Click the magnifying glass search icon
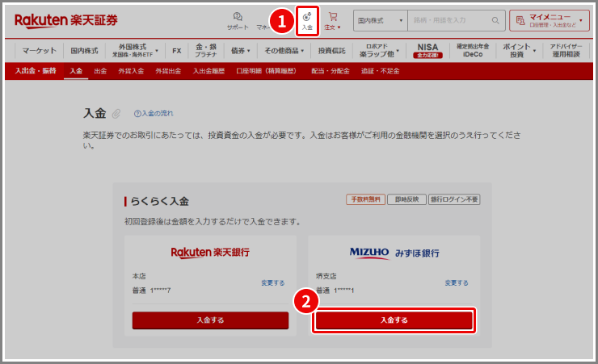The image size is (598, 364). point(495,20)
